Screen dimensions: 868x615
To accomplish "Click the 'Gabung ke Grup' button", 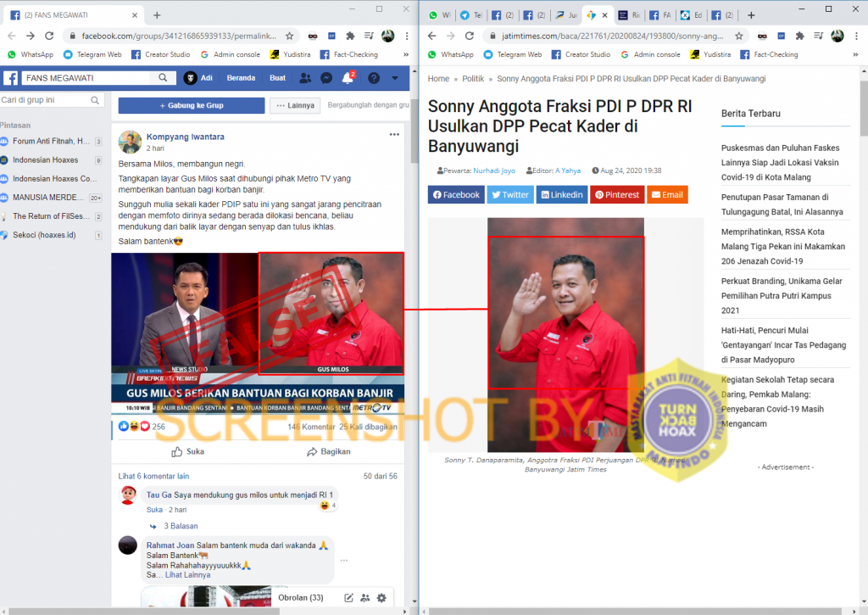I will [192, 105].
